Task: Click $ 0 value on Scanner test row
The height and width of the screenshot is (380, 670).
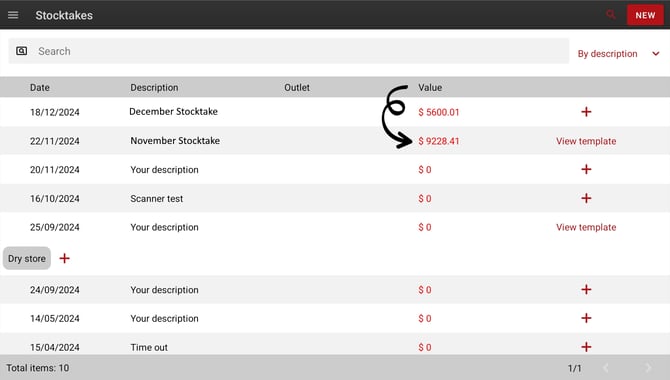Action: pos(425,199)
